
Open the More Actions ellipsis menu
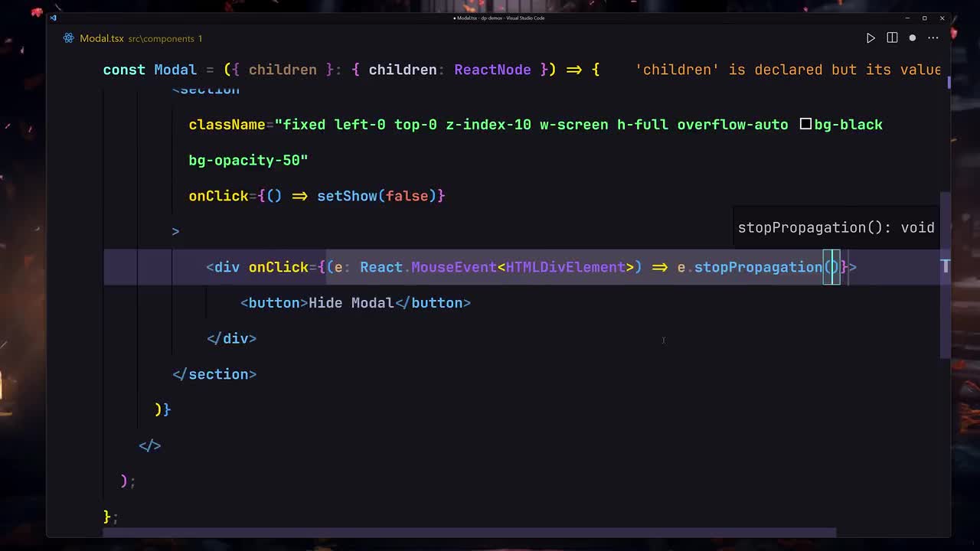point(933,38)
